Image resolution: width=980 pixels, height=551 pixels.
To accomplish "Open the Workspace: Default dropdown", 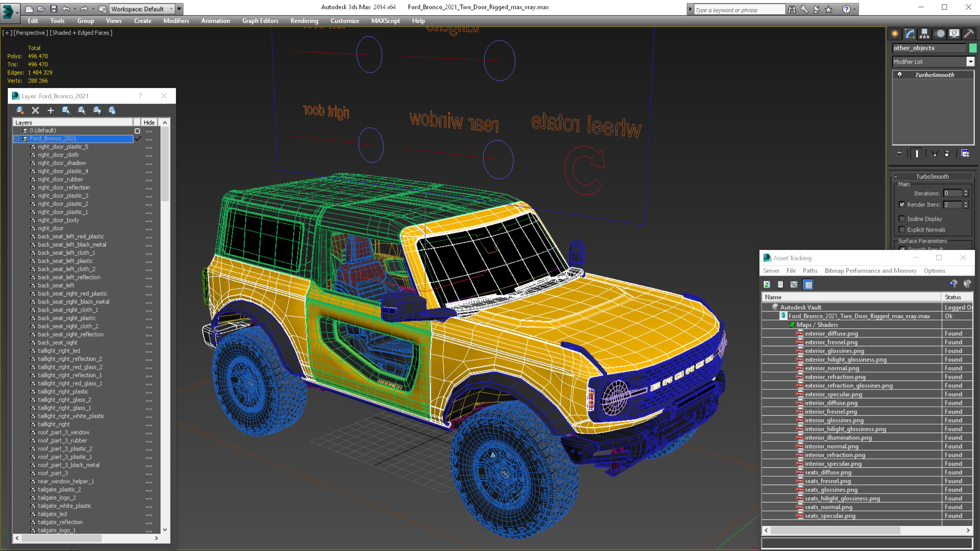I will click(x=142, y=9).
